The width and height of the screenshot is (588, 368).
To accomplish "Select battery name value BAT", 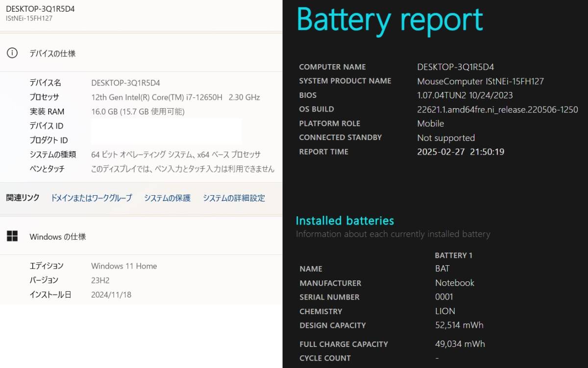I will [x=442, y=269].
